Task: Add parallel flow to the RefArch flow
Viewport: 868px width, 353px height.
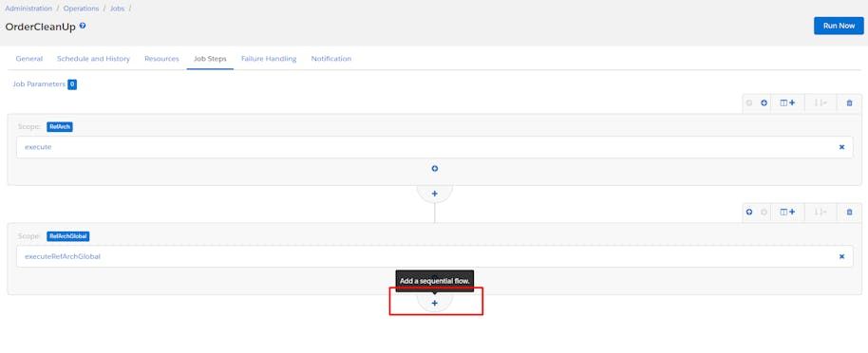Action: 787,102
